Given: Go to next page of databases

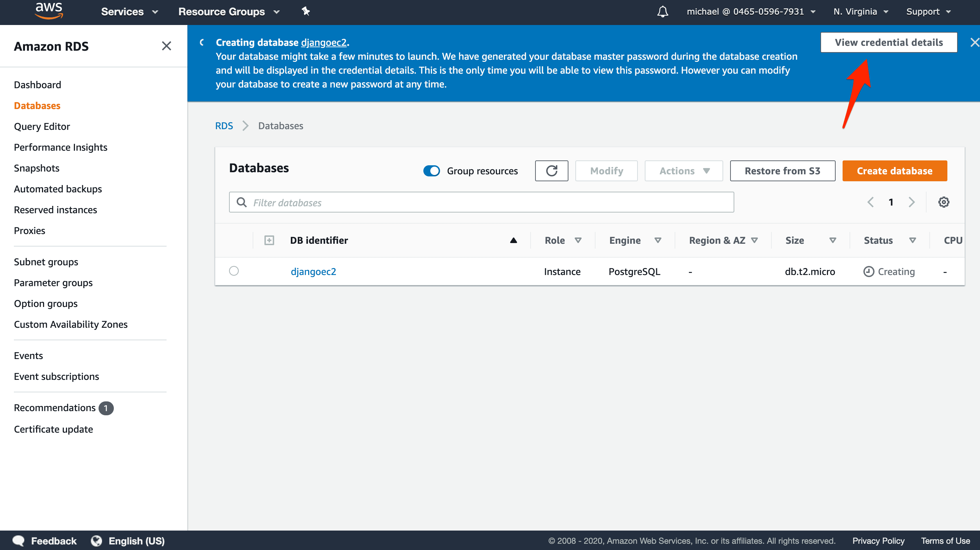Looking at the screenshot, I should click(911, 202).
